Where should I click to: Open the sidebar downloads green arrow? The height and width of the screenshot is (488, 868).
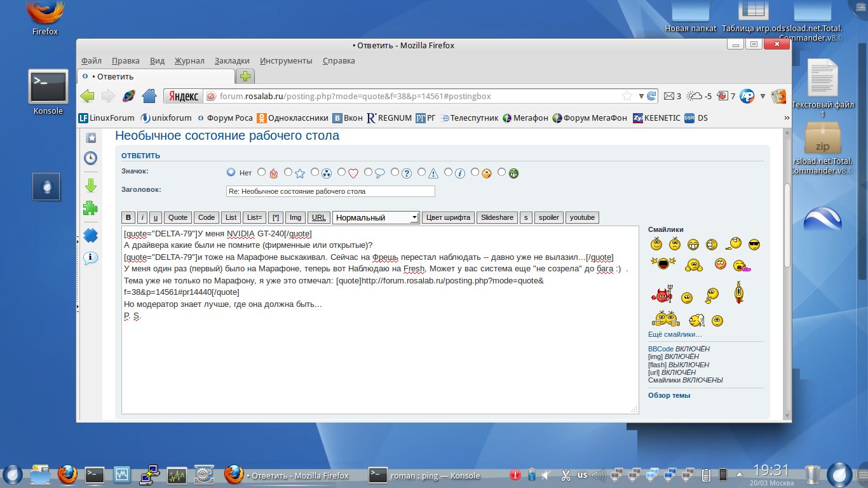[x=91, y=186]
